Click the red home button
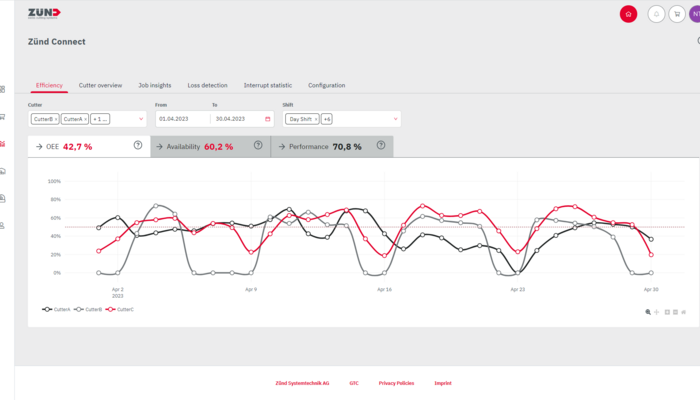The image size is (700, 400). pos(628,14)
